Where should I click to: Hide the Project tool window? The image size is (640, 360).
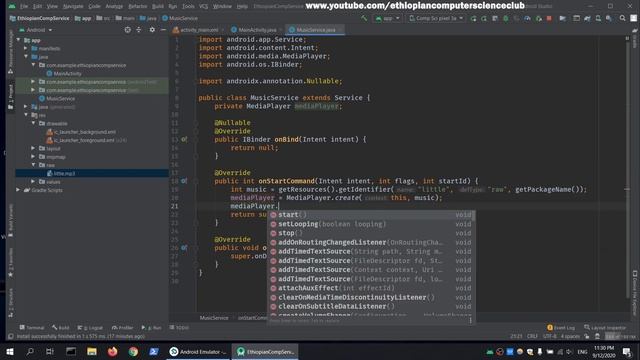[x=163, y=30]
